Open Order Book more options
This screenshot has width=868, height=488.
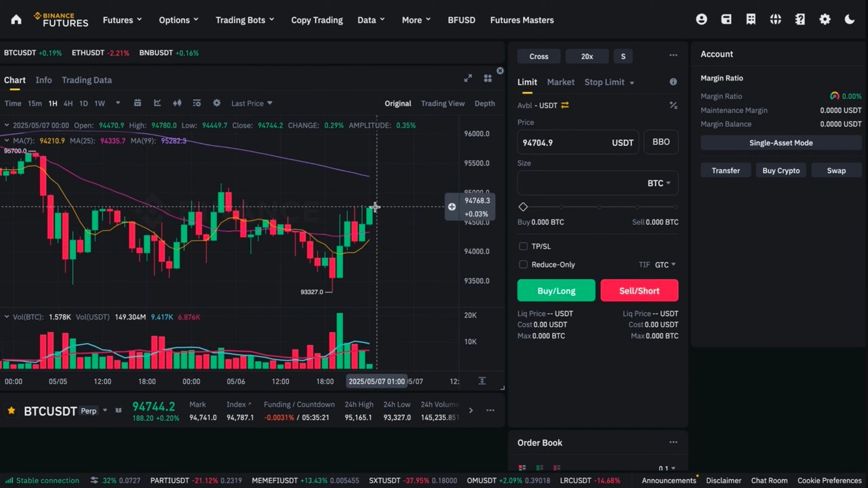673,443
